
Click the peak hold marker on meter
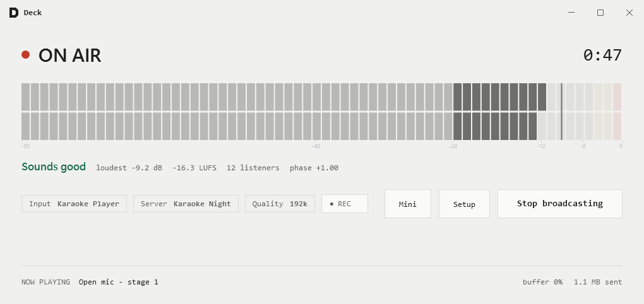coord(561,112)
